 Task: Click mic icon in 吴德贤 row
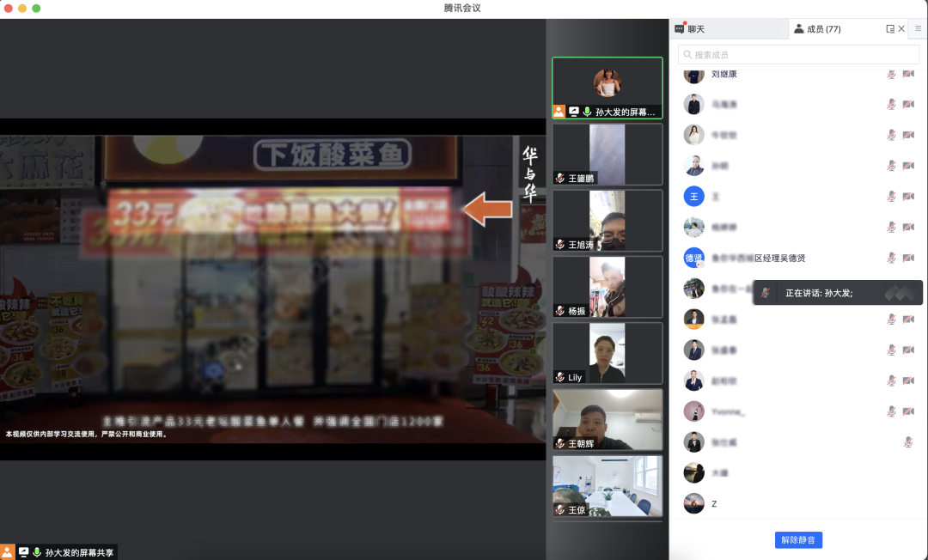tap(891, 258)
